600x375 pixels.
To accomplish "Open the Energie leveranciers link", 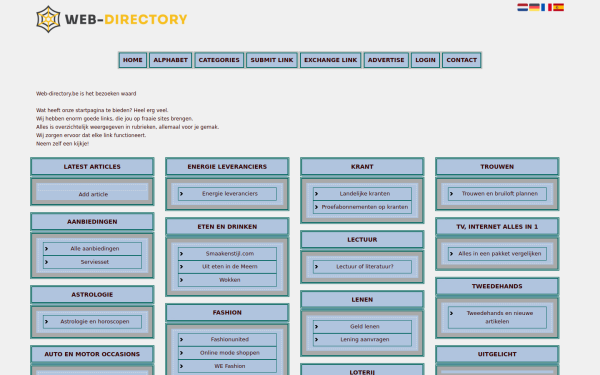I will click(x=230, y=194).
